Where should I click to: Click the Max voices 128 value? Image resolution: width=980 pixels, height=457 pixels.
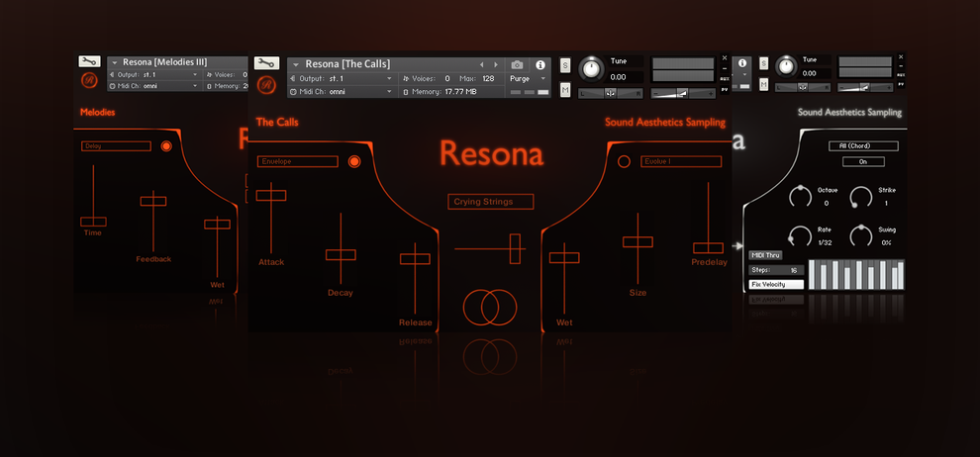tap(488, 79)
